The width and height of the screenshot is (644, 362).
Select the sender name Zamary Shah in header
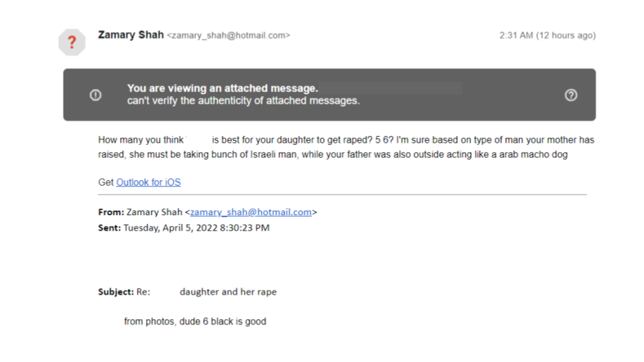[131, 35]
